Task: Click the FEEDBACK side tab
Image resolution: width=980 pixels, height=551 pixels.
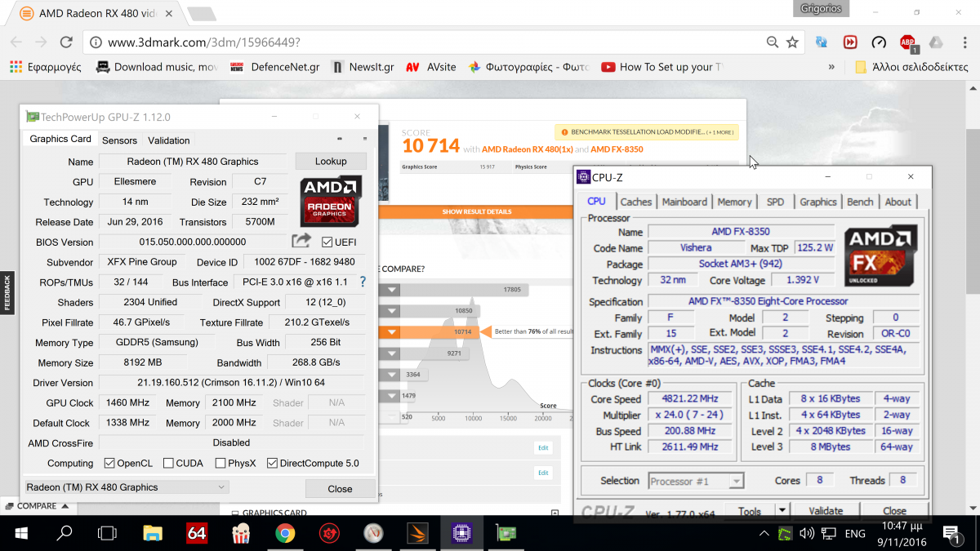Action: point(7,293)
